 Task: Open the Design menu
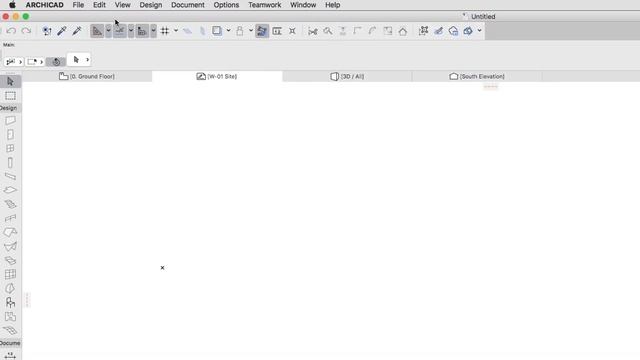(x=151, y=5)
